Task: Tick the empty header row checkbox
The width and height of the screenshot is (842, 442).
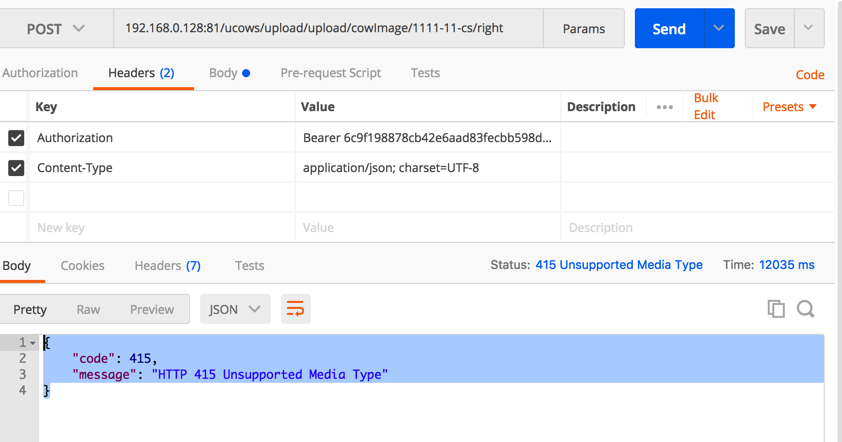Action: 16,198
